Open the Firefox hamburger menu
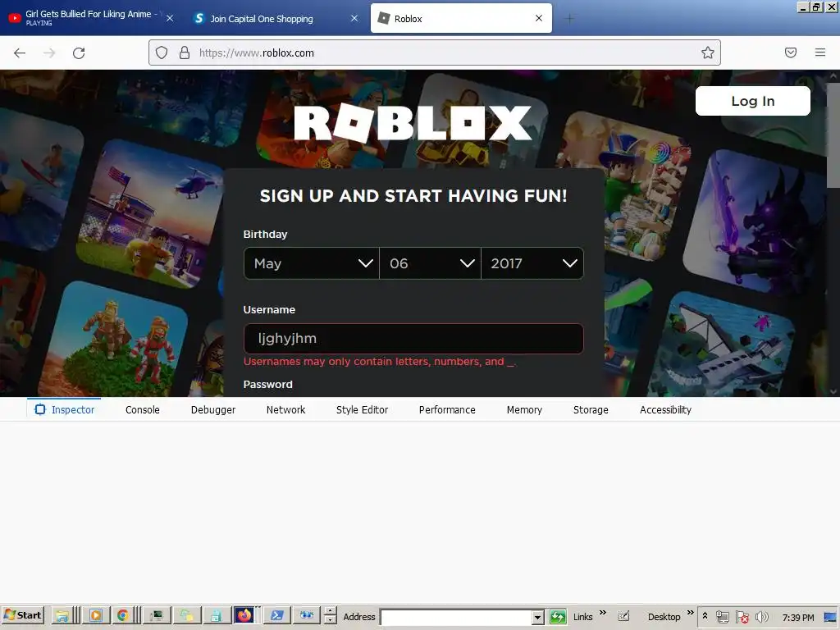The image size is (840, 630). pos(820,52)
